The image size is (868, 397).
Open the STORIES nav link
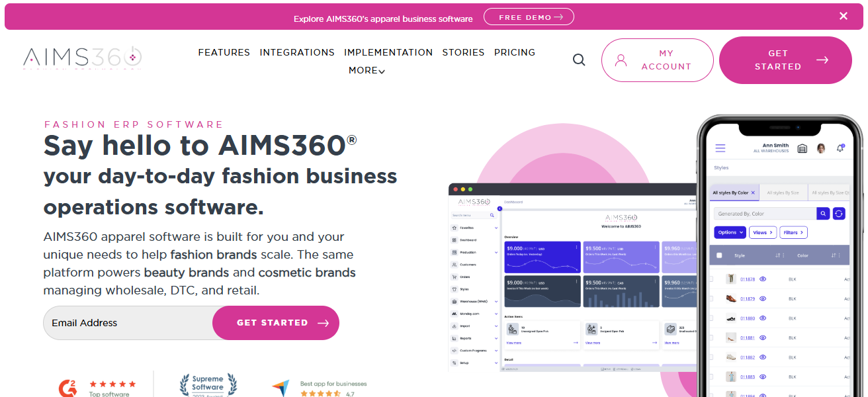(x=463, y=52)
